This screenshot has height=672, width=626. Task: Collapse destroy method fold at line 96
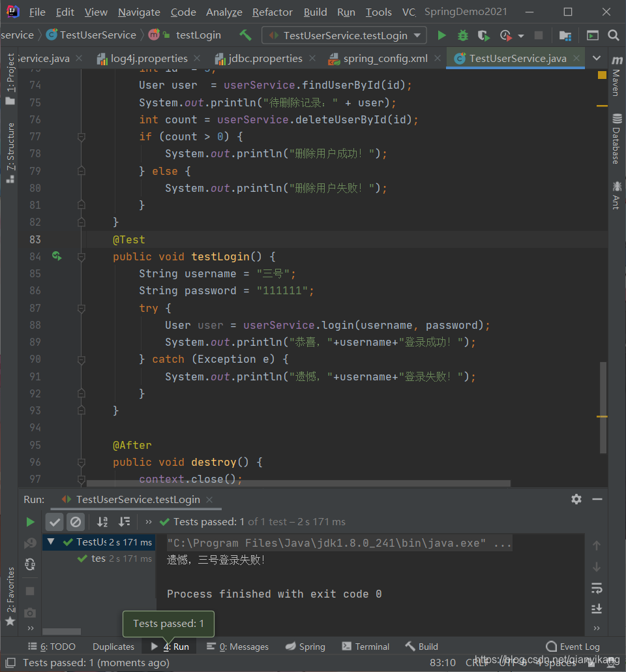pyautogui.click(x=81, y=463)
